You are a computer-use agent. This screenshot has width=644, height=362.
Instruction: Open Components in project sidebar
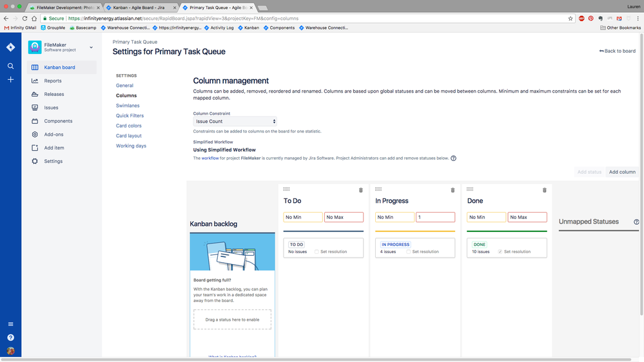point(62,121)
